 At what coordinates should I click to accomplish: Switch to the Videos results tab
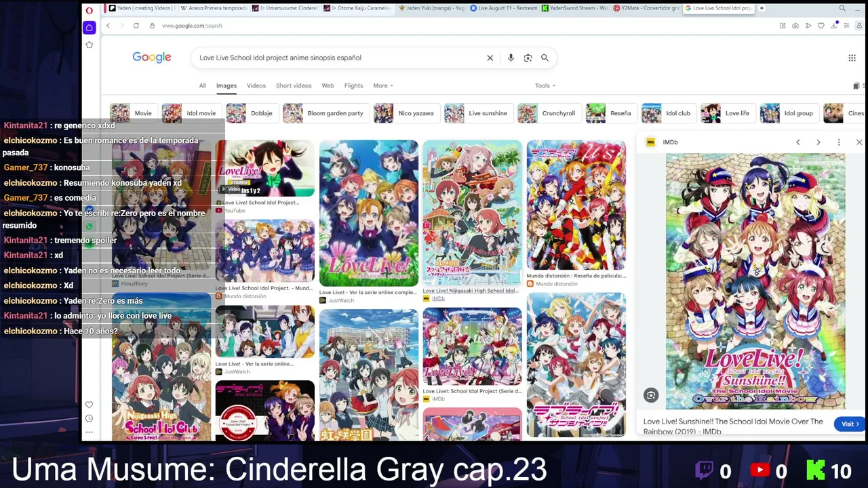click(x=256, y=86)
